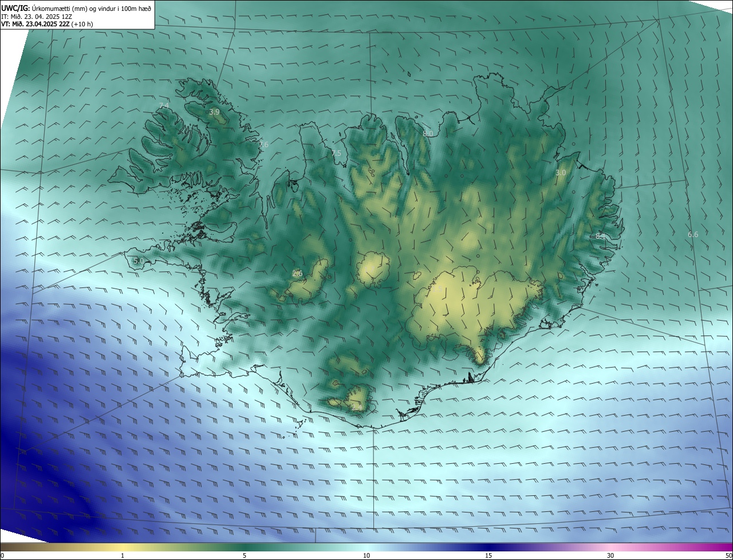Click the 6.6 value label over the sea

click(x=693, y=235)
